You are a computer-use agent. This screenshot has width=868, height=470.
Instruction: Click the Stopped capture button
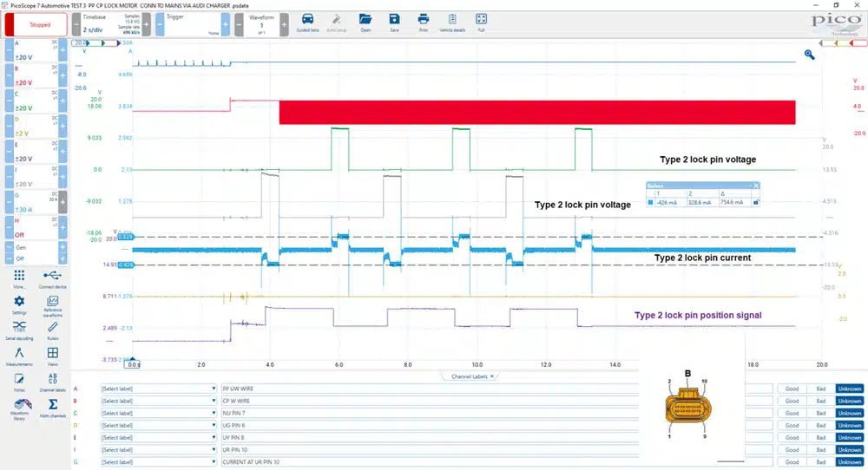[36, 25]
